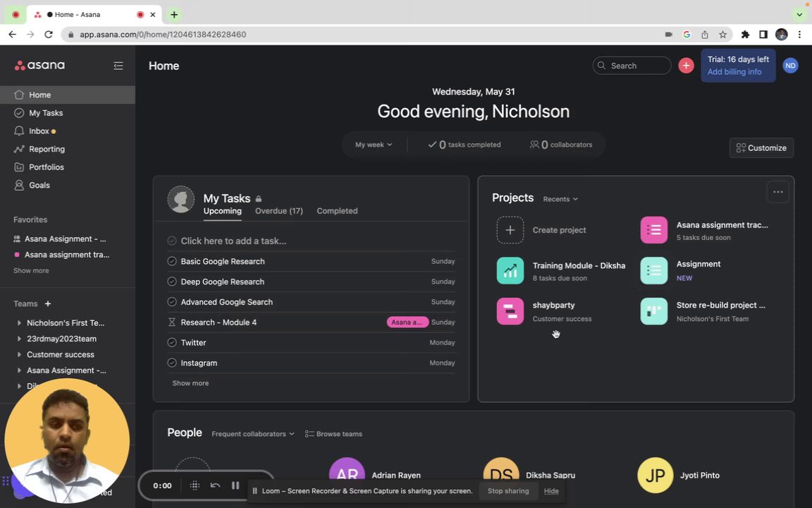Pause the Loom recording
The height and width of the screenshot is (508, 812).
point(235,485)
